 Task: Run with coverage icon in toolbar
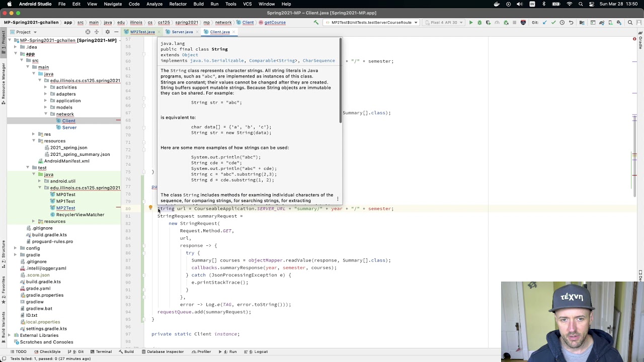(x=489, y=22)
